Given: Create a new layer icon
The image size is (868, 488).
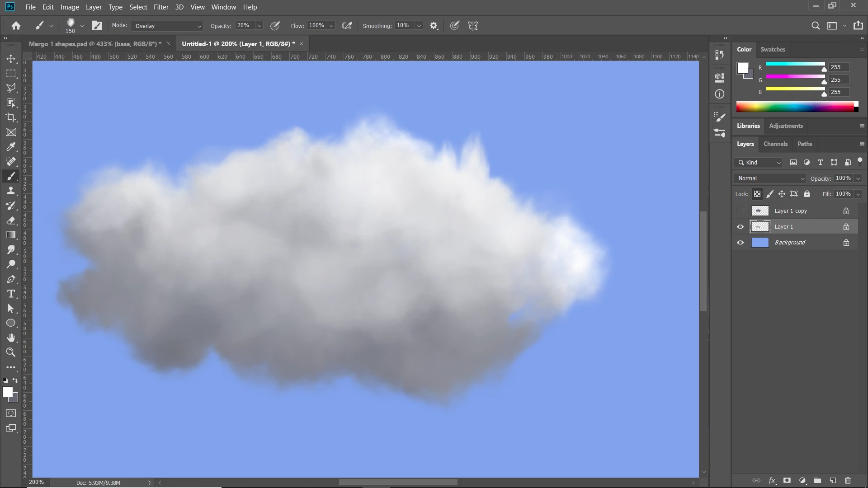Looking at the screenshot, I should tap(833, 481).
